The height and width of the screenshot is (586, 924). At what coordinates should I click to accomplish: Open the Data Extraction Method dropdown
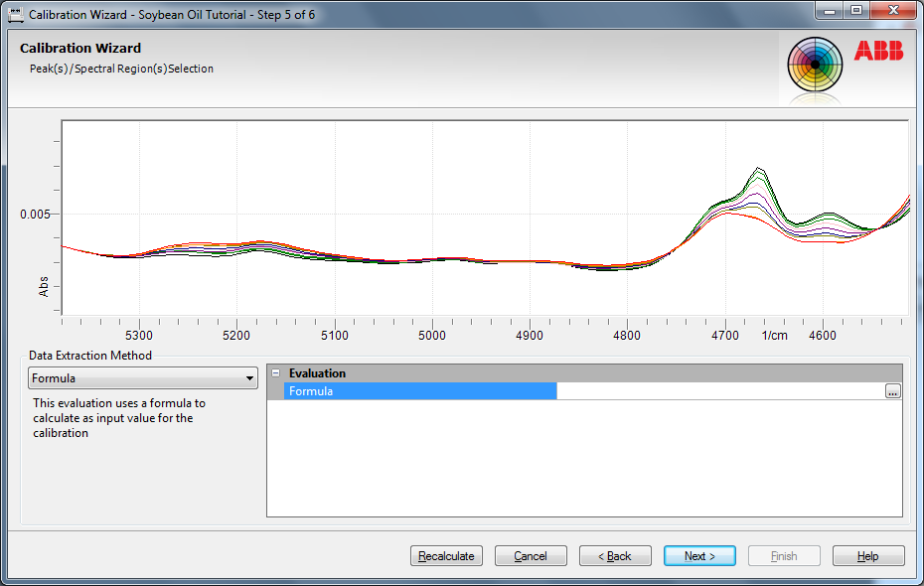pyautogui.click(x=249, y=378)
